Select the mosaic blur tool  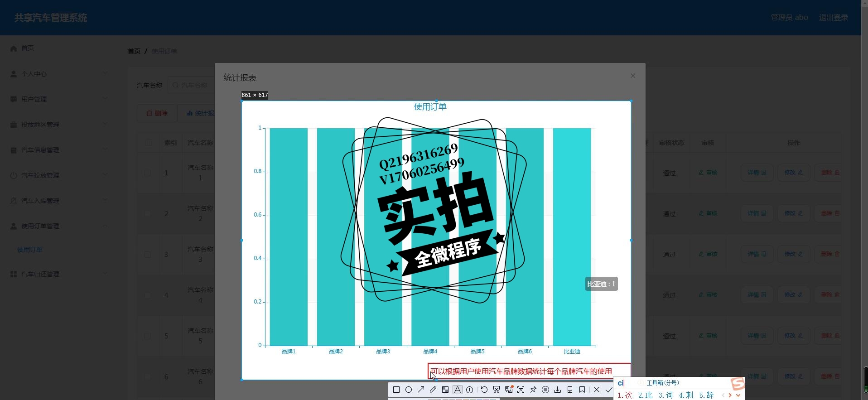tap(445, 390)
